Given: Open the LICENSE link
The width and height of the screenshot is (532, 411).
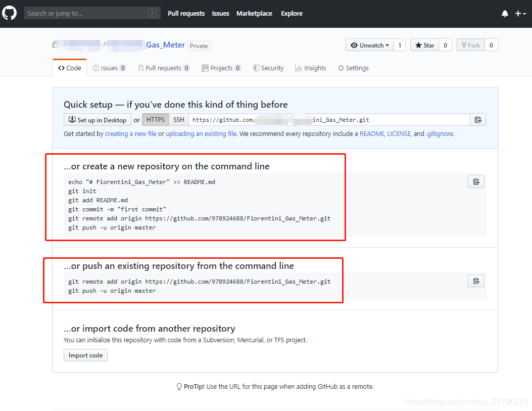Looking at the screenshot, I should click(399, 134).
